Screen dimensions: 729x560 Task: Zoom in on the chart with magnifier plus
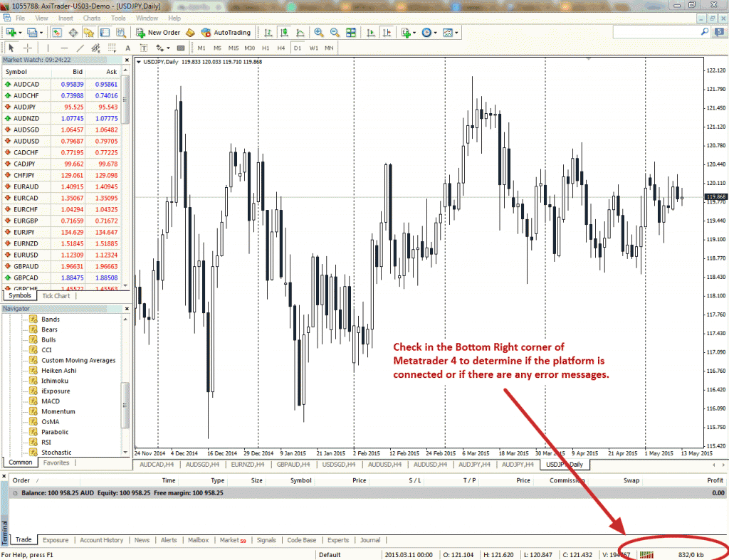pos(319,33)
